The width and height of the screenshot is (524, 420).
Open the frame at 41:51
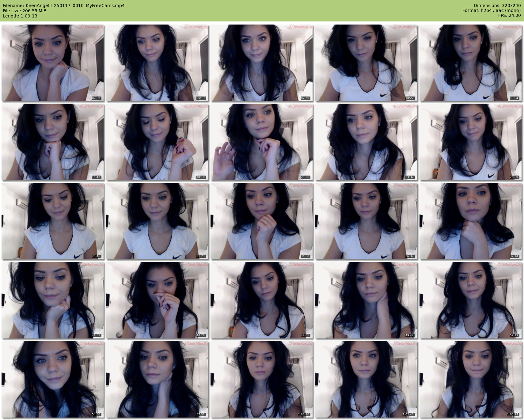point(53,300)
